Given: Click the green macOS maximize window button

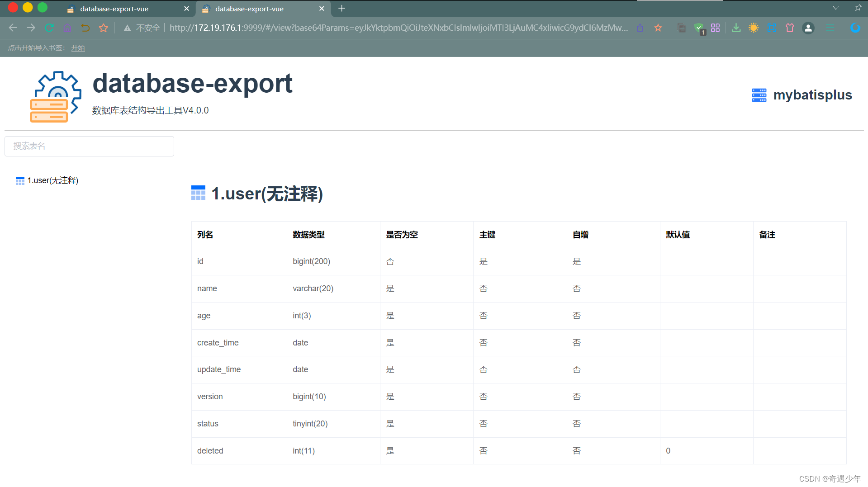Looking at the screenshot, I should coord(43,8).
